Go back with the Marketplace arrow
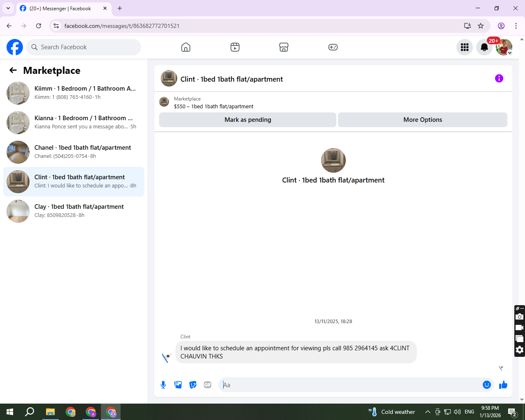This screenshot has width=525, height=420. pyautogui.click(x=13, y=71)
